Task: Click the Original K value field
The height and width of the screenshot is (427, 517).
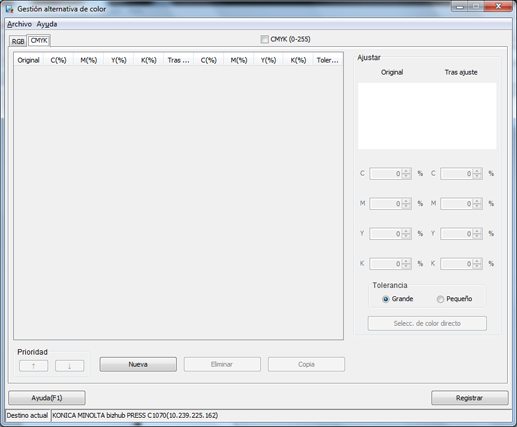Action: point(386,264)
